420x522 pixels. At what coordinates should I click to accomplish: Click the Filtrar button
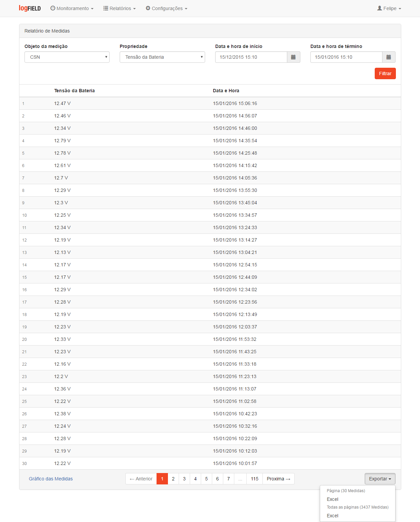point(385,73)
